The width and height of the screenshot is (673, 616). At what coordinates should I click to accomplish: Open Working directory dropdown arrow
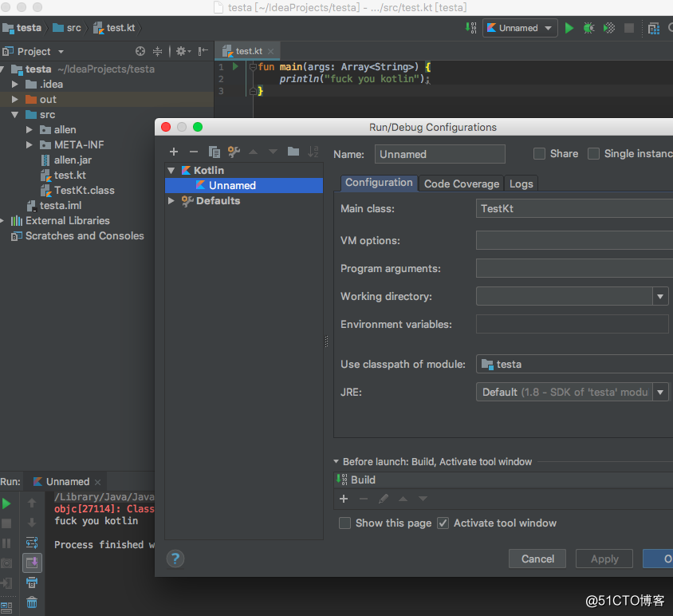pos(660,296)
